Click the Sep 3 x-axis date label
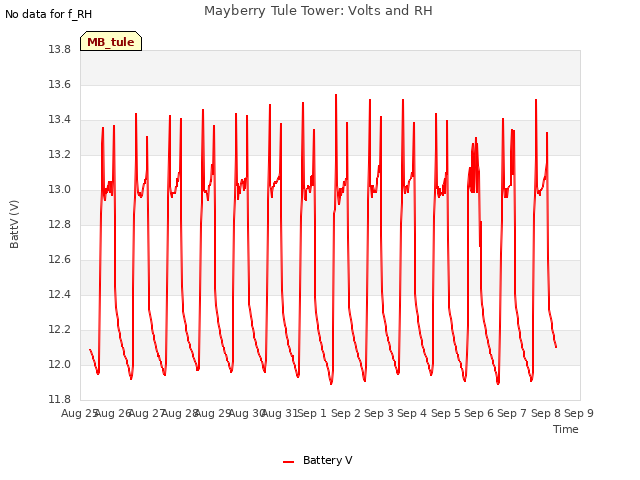 click(379, 413)
